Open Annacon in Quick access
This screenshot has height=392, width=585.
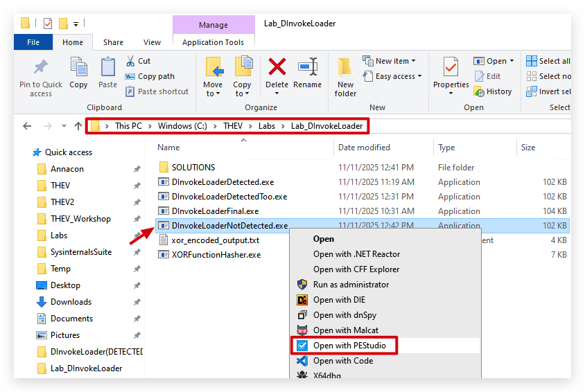67,169
